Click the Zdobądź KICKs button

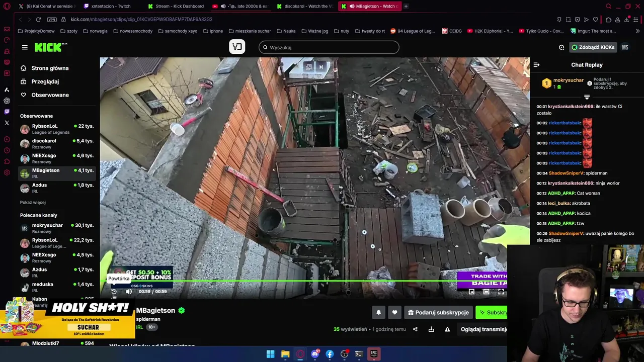tap(593, 47)
